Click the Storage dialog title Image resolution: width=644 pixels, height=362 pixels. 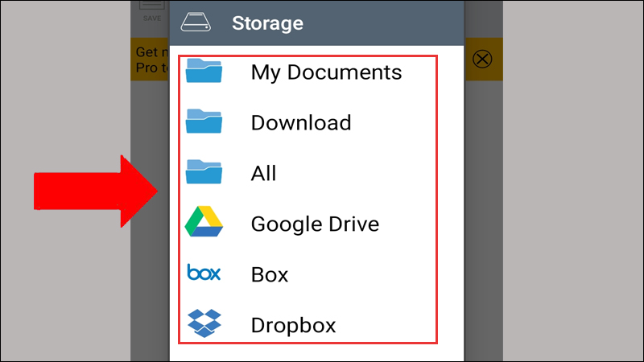tap(267, 23)
